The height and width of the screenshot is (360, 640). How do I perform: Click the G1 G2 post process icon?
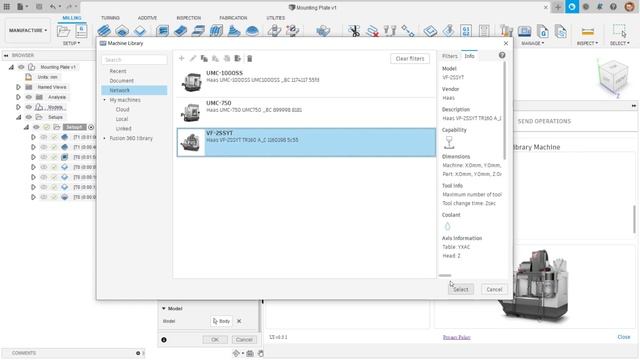click(466, 31)
